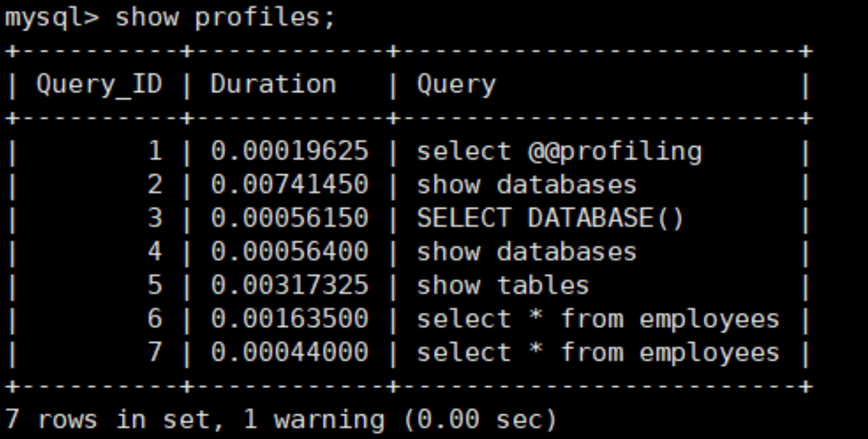The image size is (868, 439).
Task: Click the Duration column header
Action: (273, 84)
